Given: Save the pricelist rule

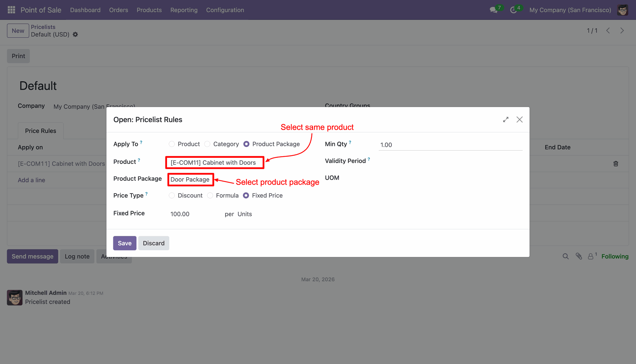Looking at the screenshot, I should click(125, 243).
